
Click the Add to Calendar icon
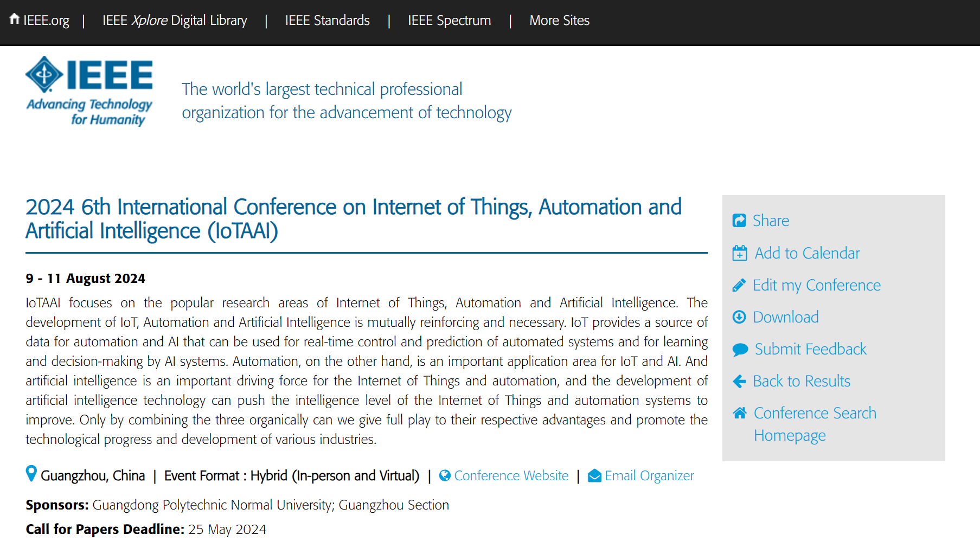click(740, 253)
